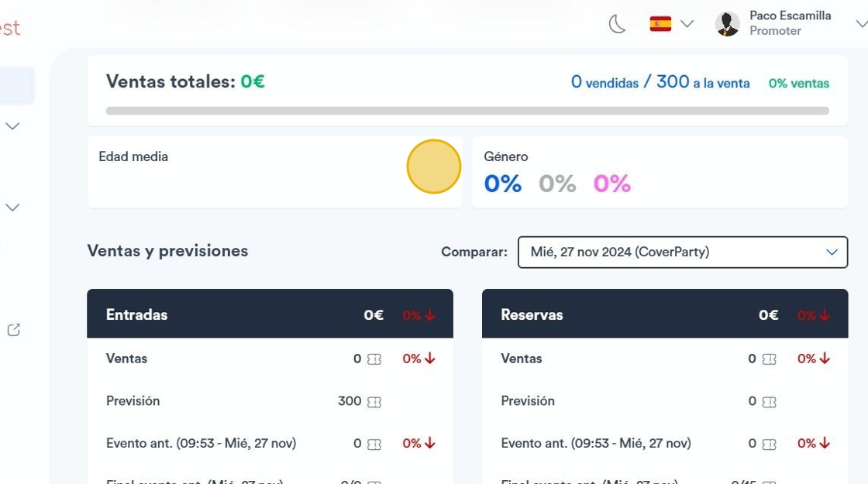Click red arrow in Reservas Evento ant. row
868x484 pixels.
(x=825, y=443)
